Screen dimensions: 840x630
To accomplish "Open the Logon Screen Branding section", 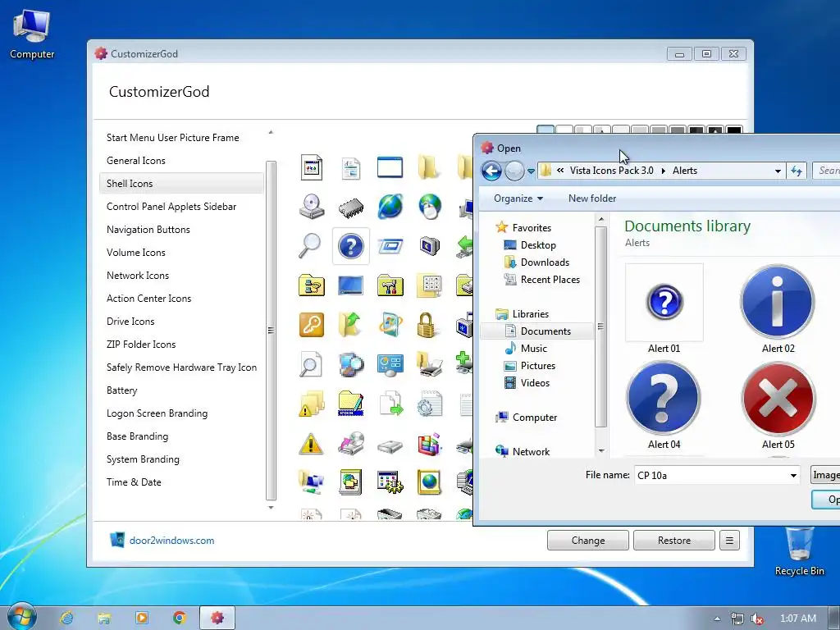I will coord(157,413).
